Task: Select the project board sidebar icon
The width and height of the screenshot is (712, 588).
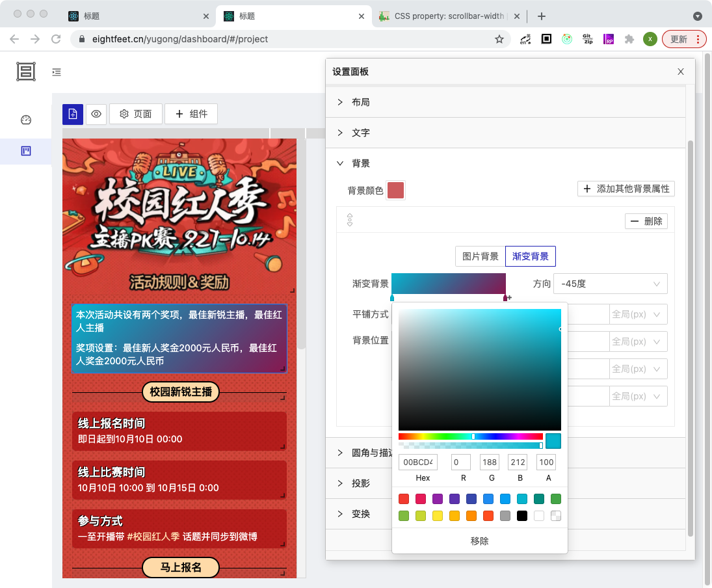Action: (x=26, y=151)
